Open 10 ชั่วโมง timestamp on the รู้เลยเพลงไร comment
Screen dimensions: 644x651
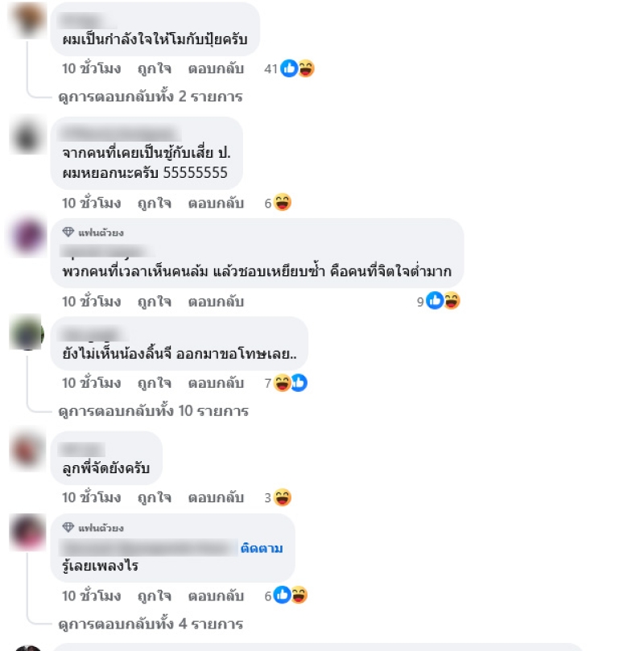point(91,595)
